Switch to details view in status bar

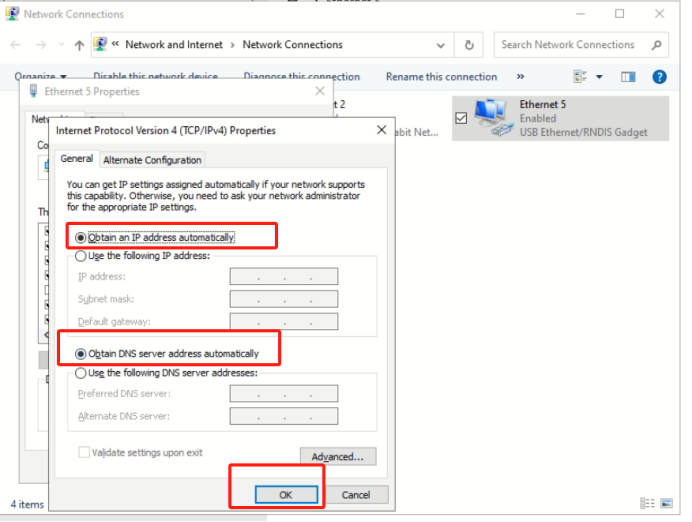[x=647, y=503]
